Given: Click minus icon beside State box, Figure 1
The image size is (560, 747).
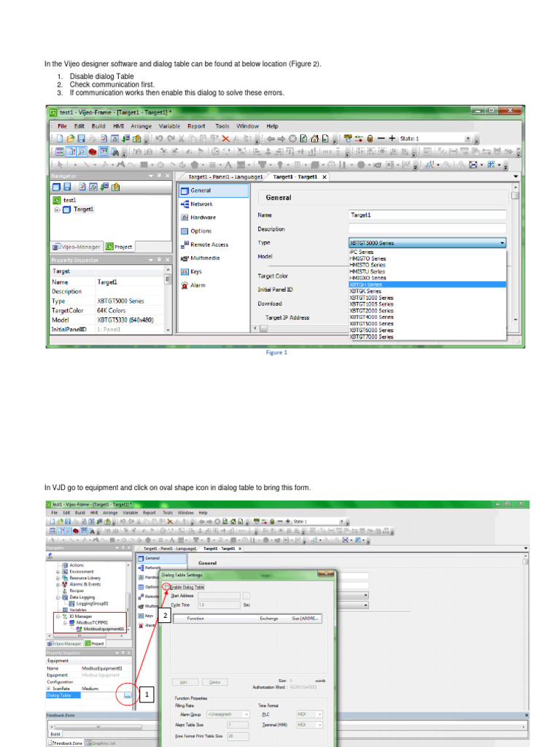Looking at the screenshot, I should (x=381, y=139).
